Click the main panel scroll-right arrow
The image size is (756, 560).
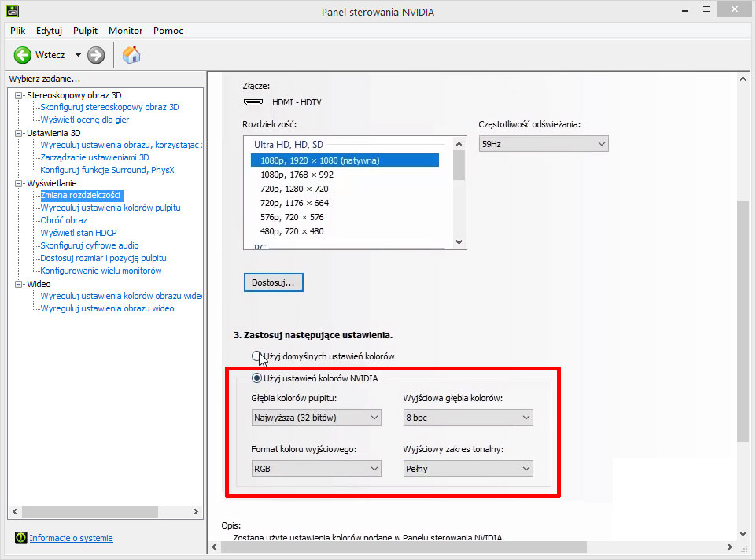tap(729, 547)
